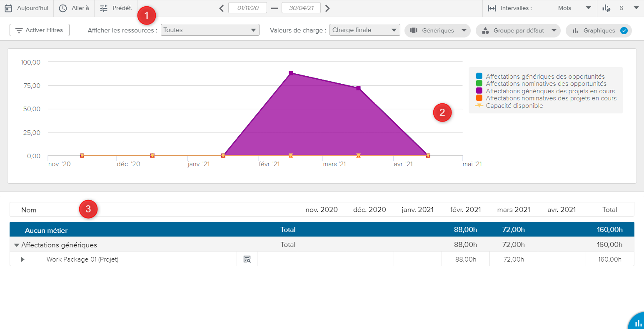The width and height of the screenshot is (644, 329).
Task: Go to the previous date range
Action: point(222,8)
